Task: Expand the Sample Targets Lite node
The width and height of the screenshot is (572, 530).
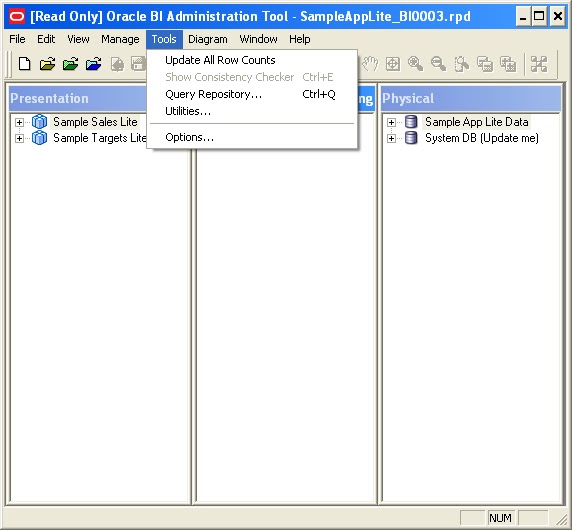Action: [19, 138]
